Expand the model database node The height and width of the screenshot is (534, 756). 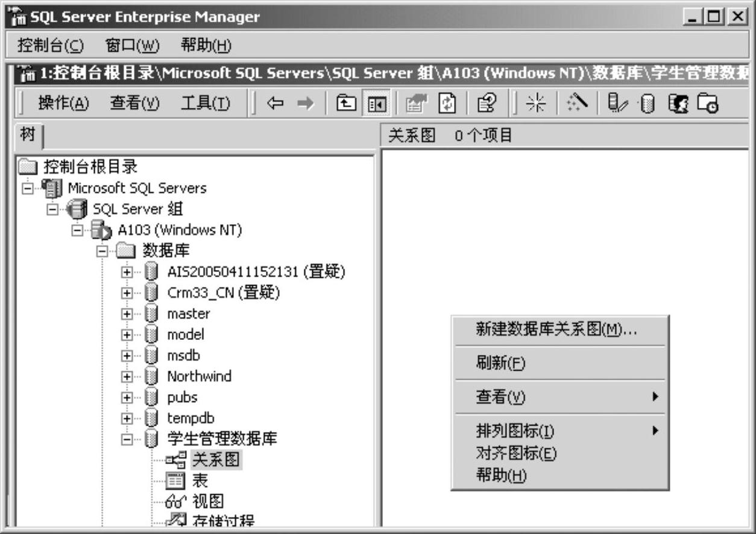point(127,335)
